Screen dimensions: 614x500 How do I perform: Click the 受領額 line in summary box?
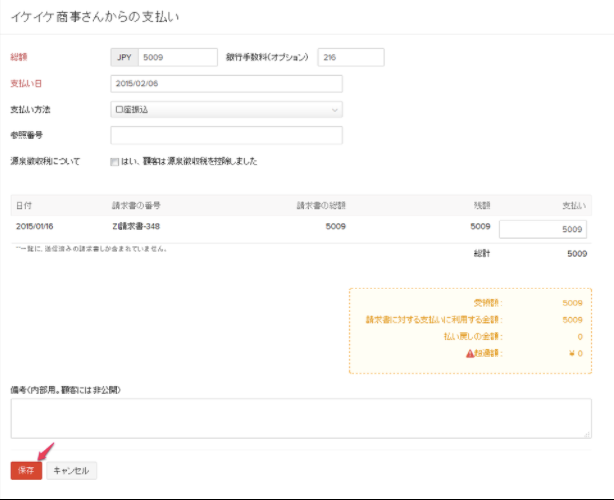pyautogui.click(x=487, y=302)
